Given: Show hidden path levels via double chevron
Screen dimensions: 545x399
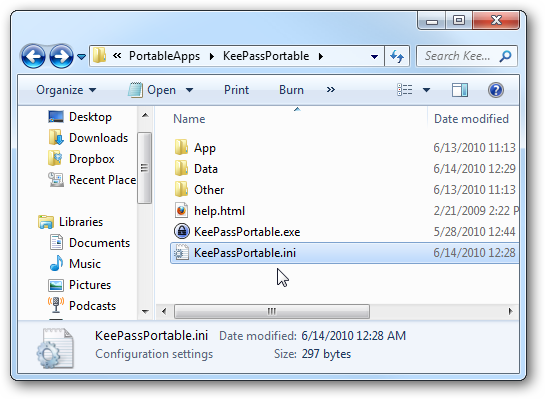Looking at the screenshot, I should 117,56.
